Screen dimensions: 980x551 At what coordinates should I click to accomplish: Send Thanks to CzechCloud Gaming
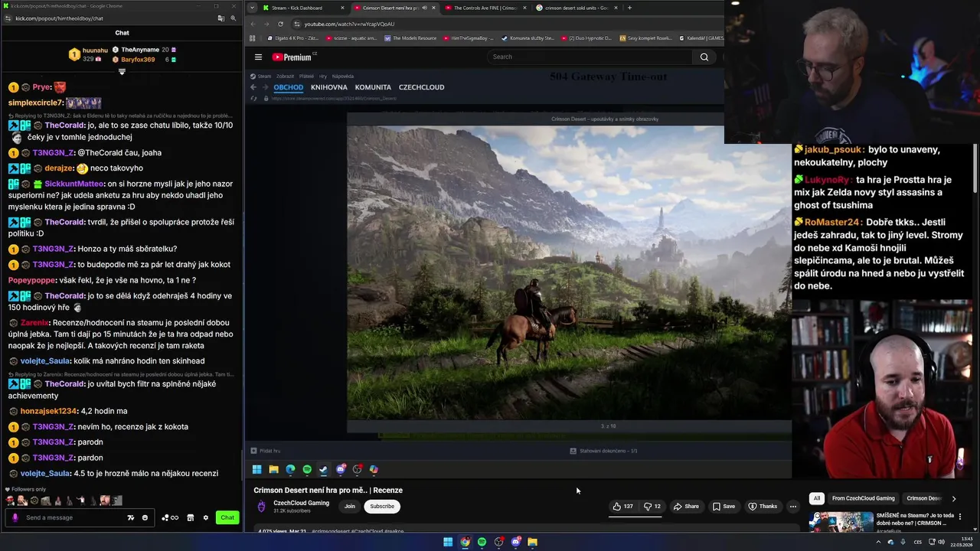tap(763, 506)
